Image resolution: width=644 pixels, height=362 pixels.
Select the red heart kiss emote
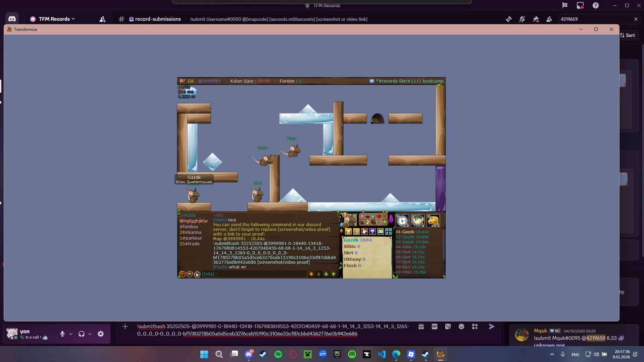coord(379,216)
